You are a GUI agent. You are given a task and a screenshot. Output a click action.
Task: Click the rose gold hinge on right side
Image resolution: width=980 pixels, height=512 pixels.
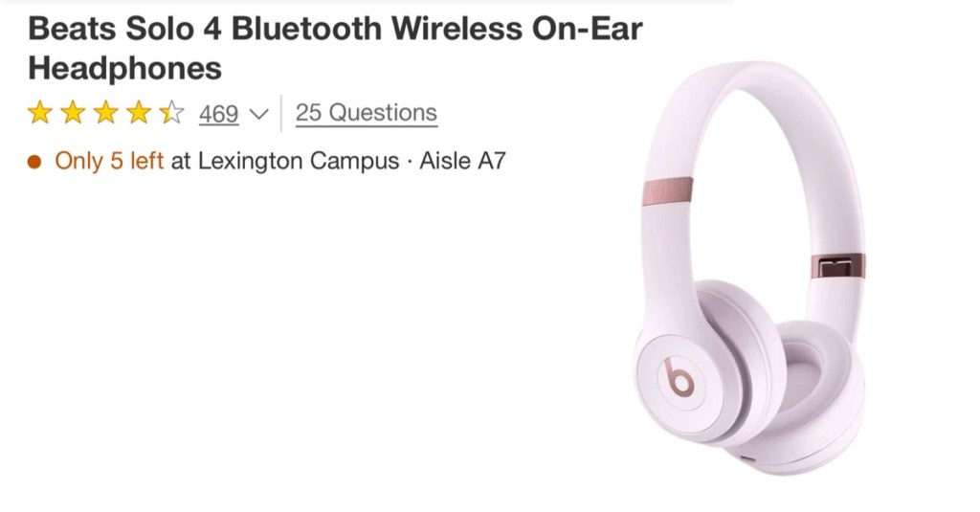click(x=838, y=266)
